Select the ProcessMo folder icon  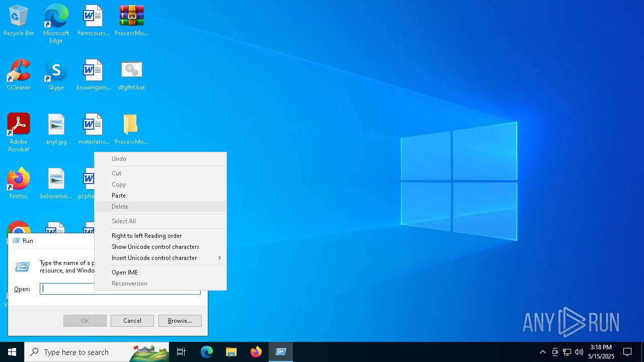pyautogui.click(x=131, y=130)
